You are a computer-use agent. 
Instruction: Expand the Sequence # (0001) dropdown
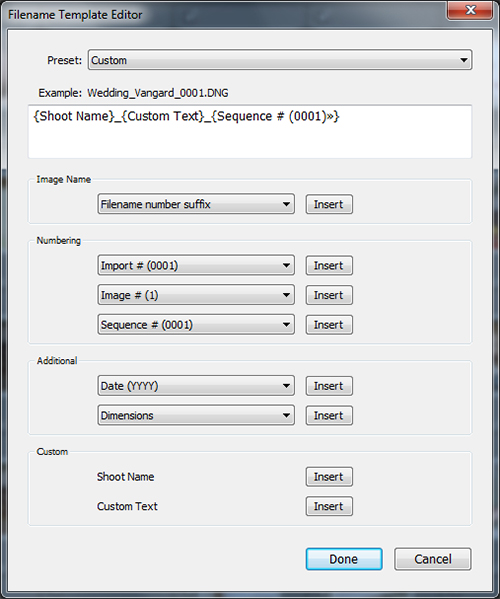pyautogui.click(x=196, y=325)
